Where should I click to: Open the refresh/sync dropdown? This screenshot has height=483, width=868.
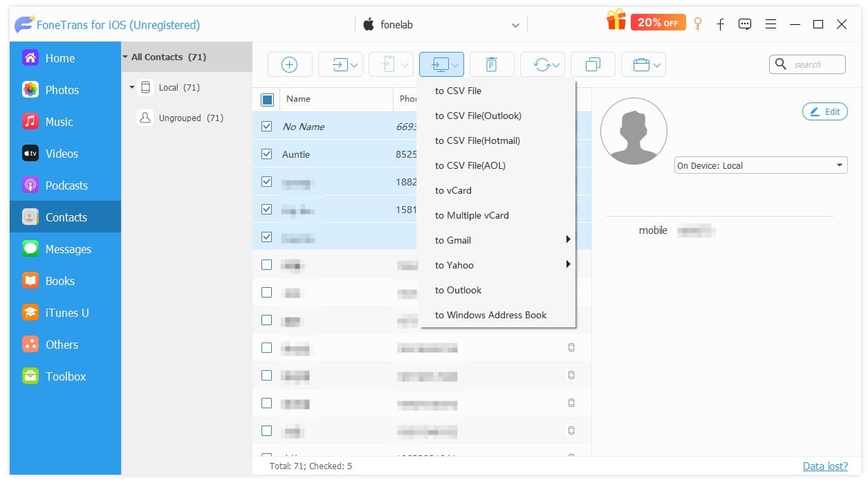point(542,64)
